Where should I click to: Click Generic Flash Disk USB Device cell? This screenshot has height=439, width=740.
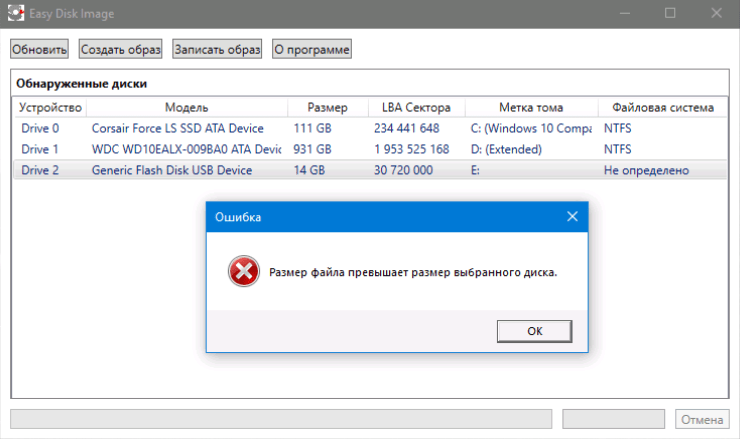pyautogui.click(x=172, y=170)
